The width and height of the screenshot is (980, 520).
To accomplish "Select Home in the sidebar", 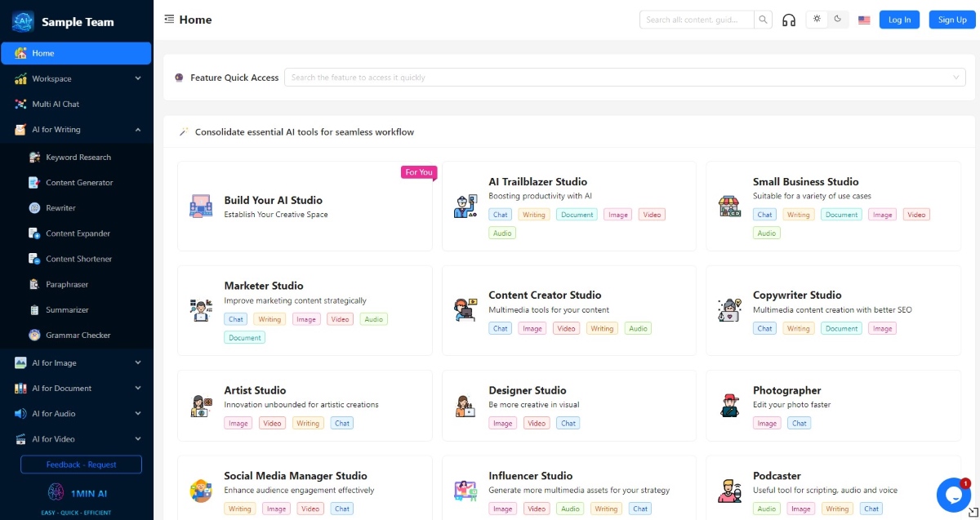I will coord(77,53).
